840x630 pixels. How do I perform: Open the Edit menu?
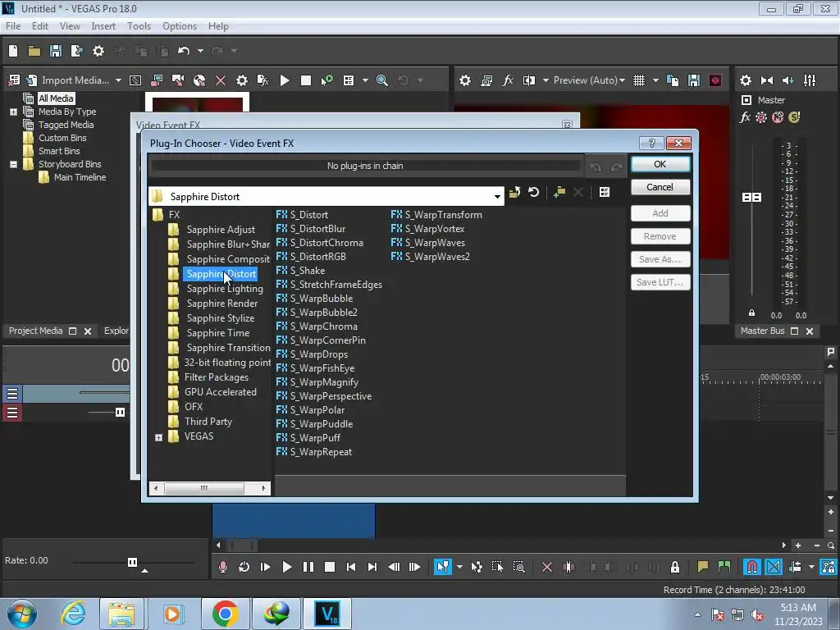39,26
